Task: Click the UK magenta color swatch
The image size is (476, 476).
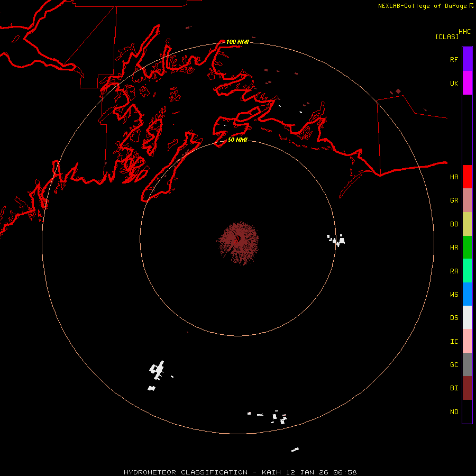Action: [467, 83]
